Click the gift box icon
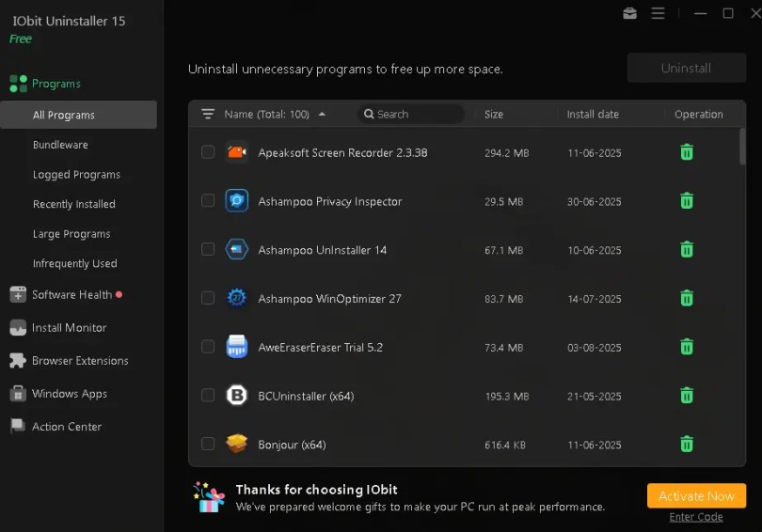Screen dimensions: 762x532 click(209, 497)
